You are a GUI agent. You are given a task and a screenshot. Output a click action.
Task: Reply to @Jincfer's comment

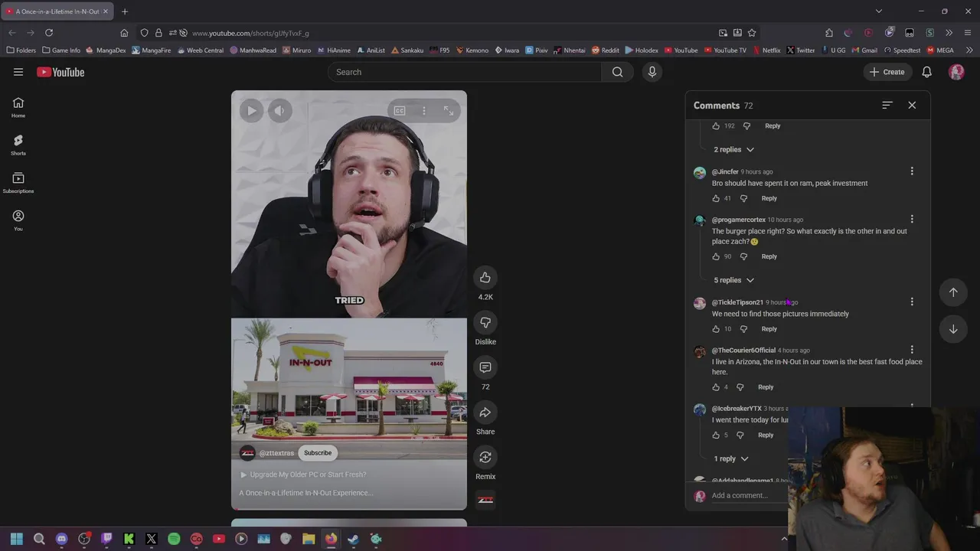tap(769, 198)
